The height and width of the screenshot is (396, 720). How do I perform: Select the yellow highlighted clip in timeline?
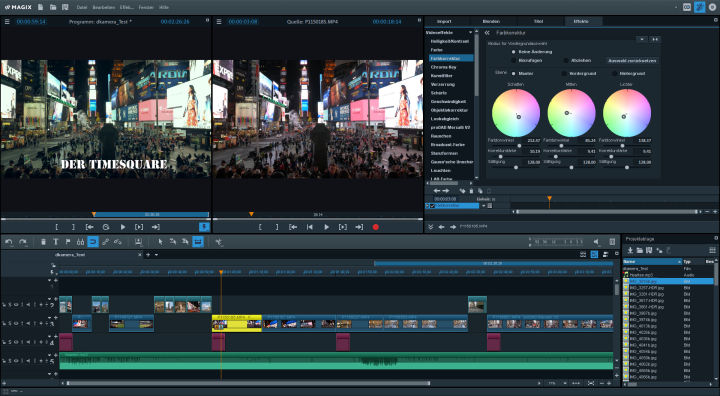click(x=236, y=323)
